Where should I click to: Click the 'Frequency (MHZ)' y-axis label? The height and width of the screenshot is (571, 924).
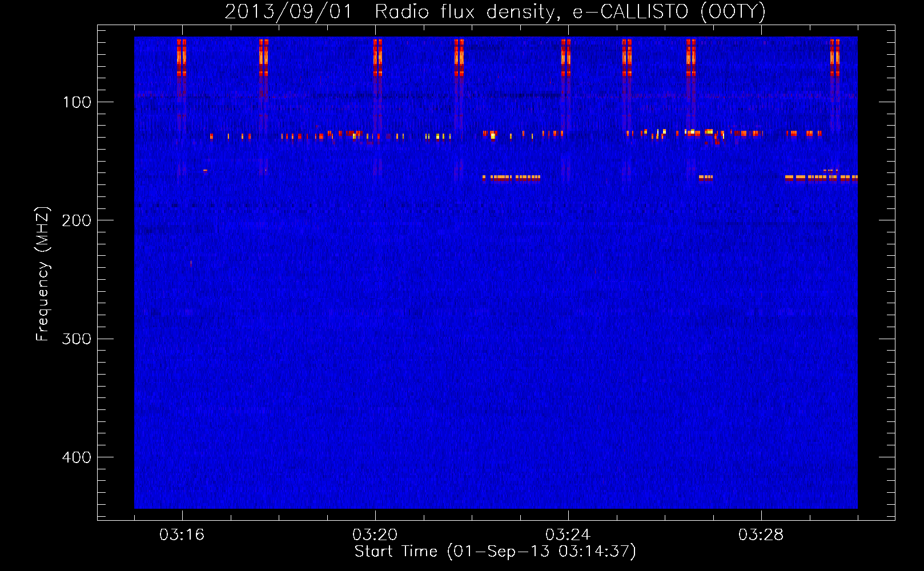click(x=43, y=274)
